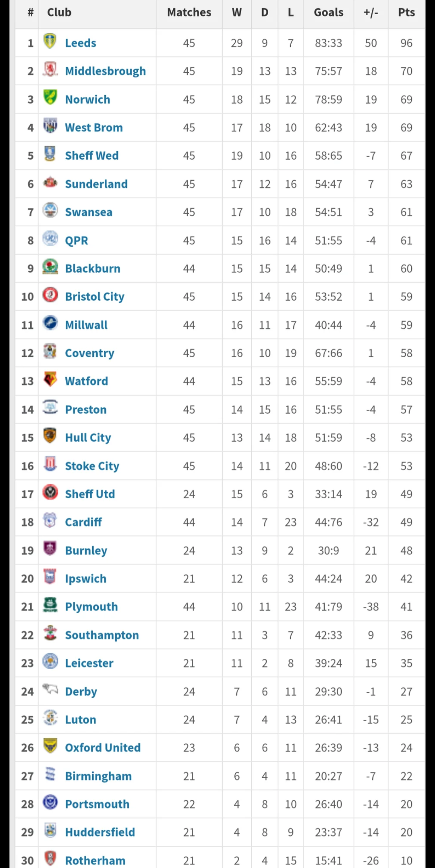The image size is (435, 868).
Task: Open the Huddersfield team link
Action: 100,832
